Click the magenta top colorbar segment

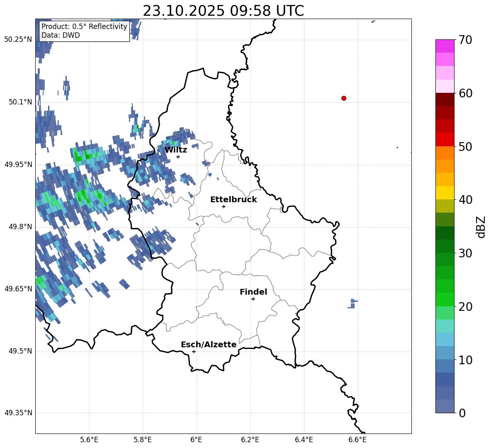click(445, 46)
